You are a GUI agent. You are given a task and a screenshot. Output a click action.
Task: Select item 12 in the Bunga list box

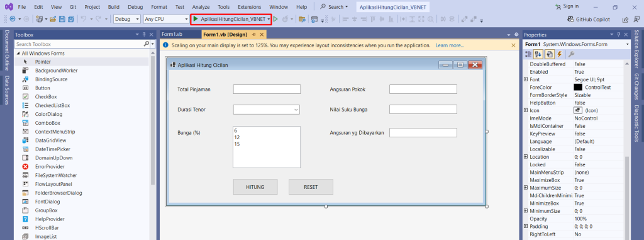(x=267, y=137)
